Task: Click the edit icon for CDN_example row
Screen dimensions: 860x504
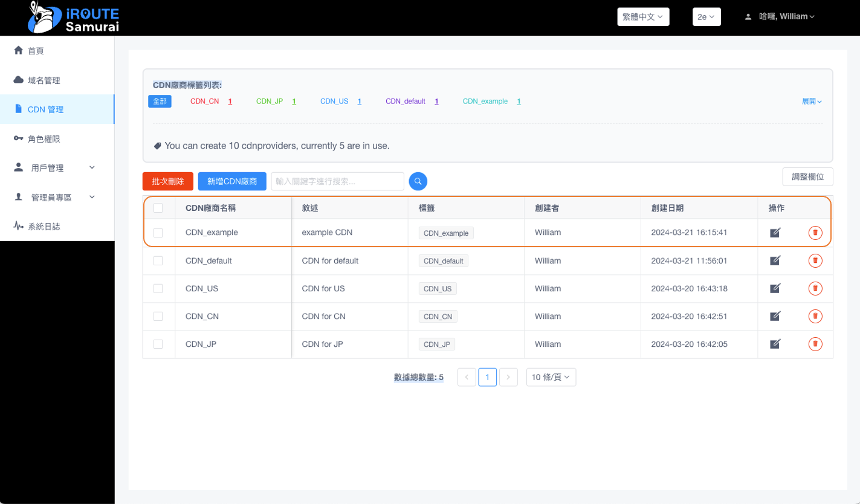Action: coord(775,233)
